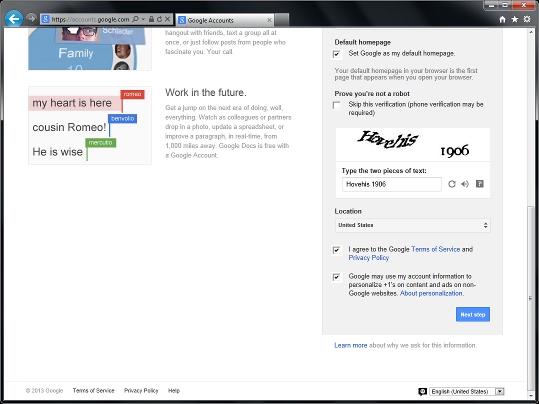Expand the address bar autocomplete dropdown arrow
The image size is (539, 404).
[x=143, y=19]
